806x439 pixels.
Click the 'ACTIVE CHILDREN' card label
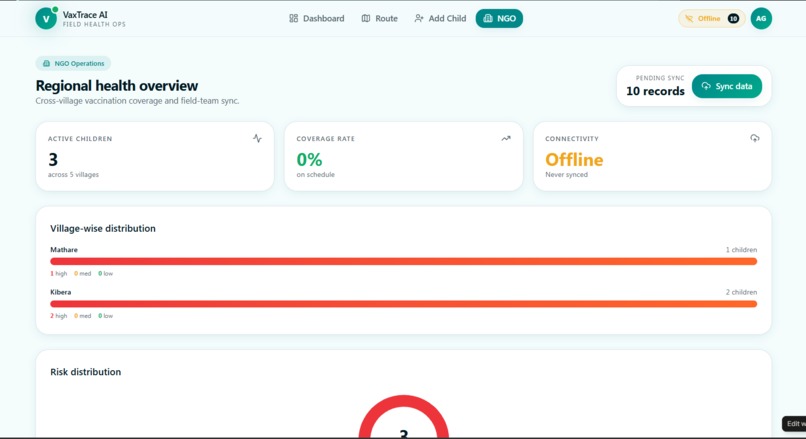[x=80, y=139]
